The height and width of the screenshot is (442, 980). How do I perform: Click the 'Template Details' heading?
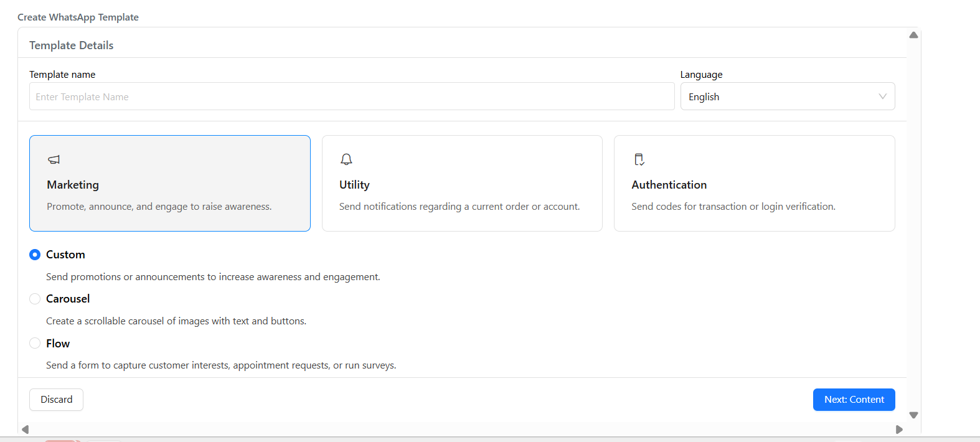click(x=72, y=45)
